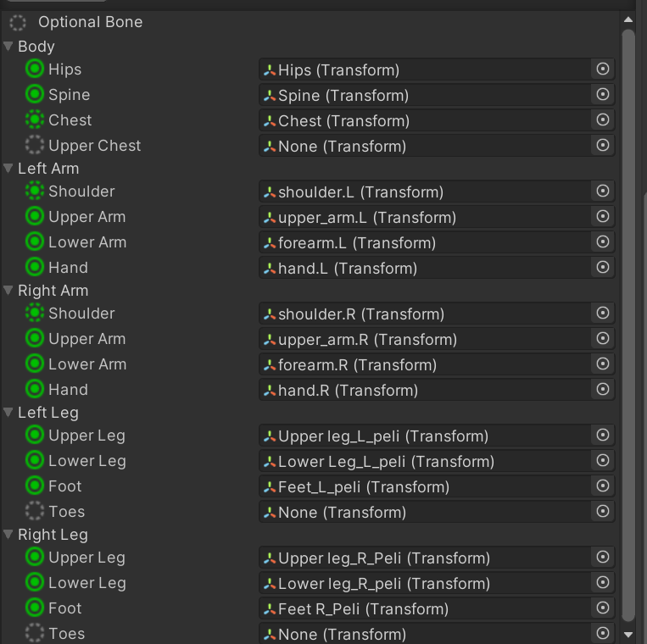The height and width of the screenshot is (644, 647).
Task: Open object picker for Feet_L_peli field
Action: [x=602, y=486]
